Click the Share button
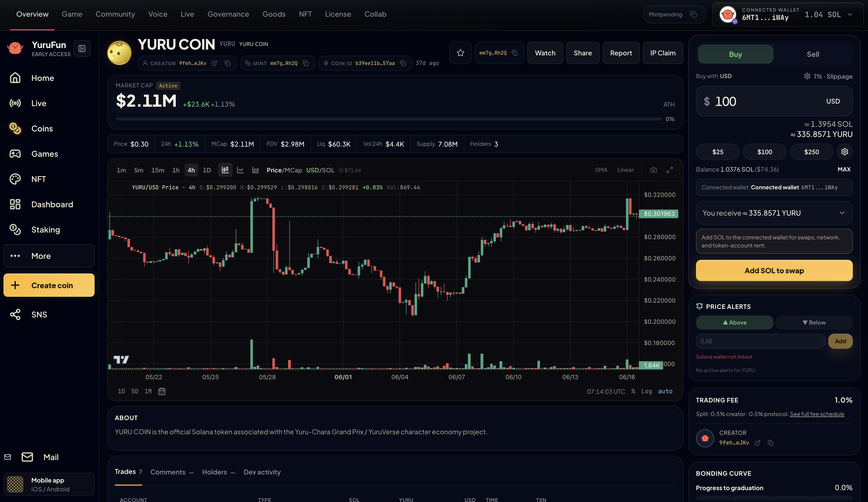The height and width of the screenshot is (502, 868). coord(582,53)
